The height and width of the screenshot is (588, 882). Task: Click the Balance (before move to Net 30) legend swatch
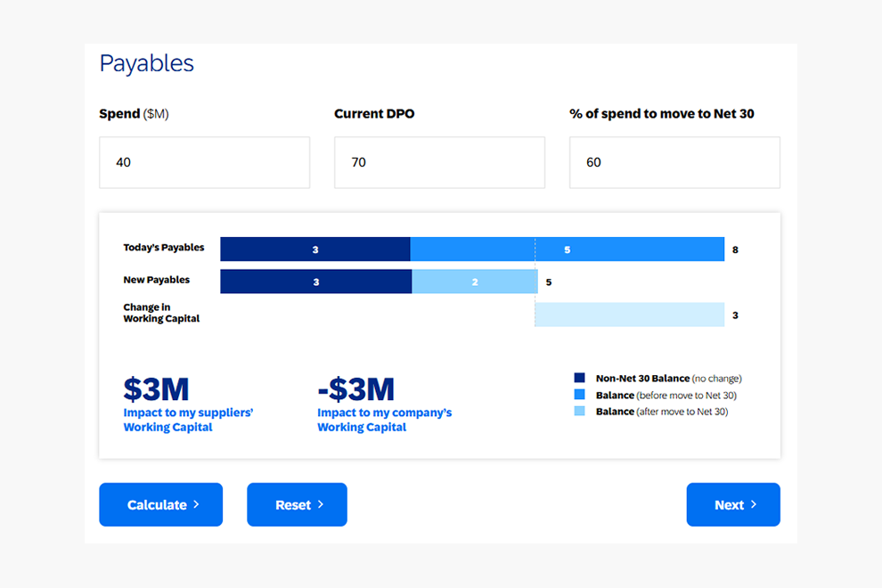(x=579, y=395)
